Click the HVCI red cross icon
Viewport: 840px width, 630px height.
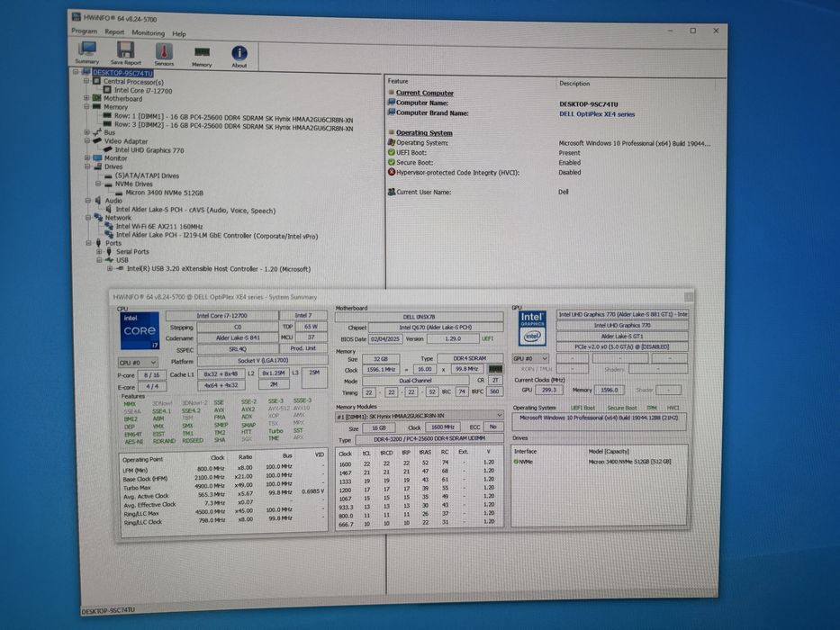[x=391, y=172]
